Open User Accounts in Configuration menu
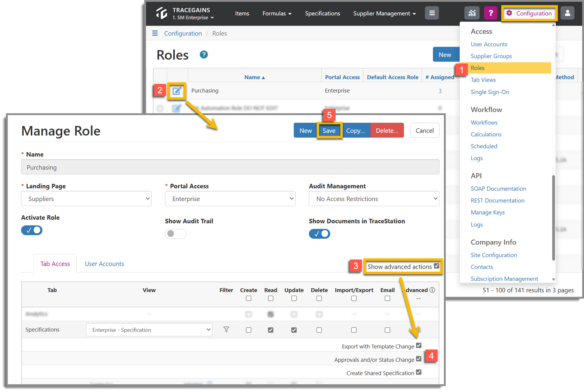The image size is (584, 392). pos(489,44)
